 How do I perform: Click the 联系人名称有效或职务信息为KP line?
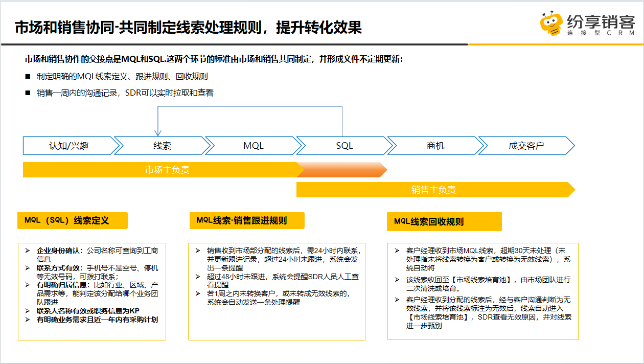(88, 311)
